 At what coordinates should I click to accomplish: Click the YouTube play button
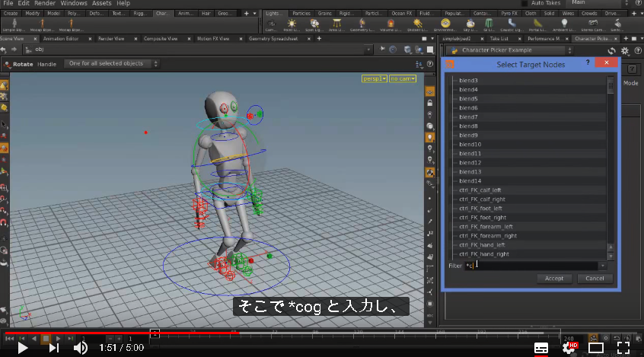click(x=23, y=348)
